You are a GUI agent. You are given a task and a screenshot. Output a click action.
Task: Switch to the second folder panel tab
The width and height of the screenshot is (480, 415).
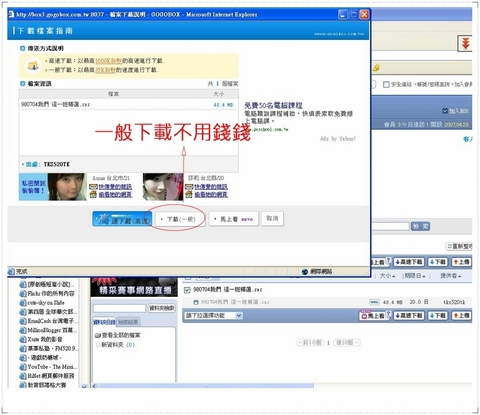[x=128, y=322]
